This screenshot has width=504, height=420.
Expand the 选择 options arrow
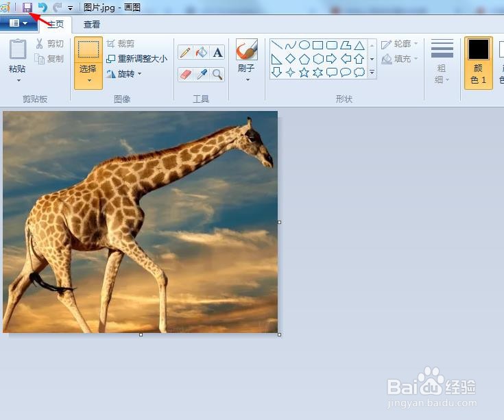point(89,80)
